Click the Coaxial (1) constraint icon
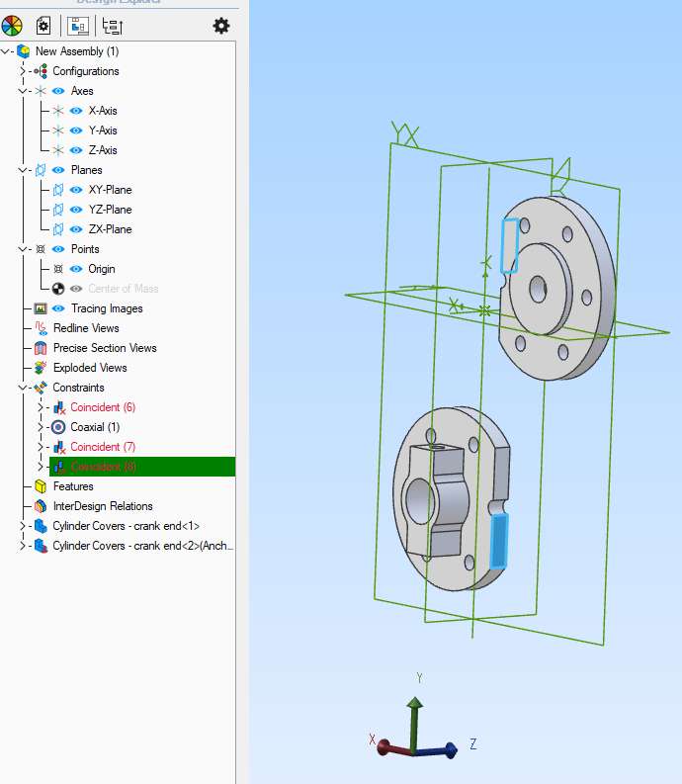 point(58,427)
